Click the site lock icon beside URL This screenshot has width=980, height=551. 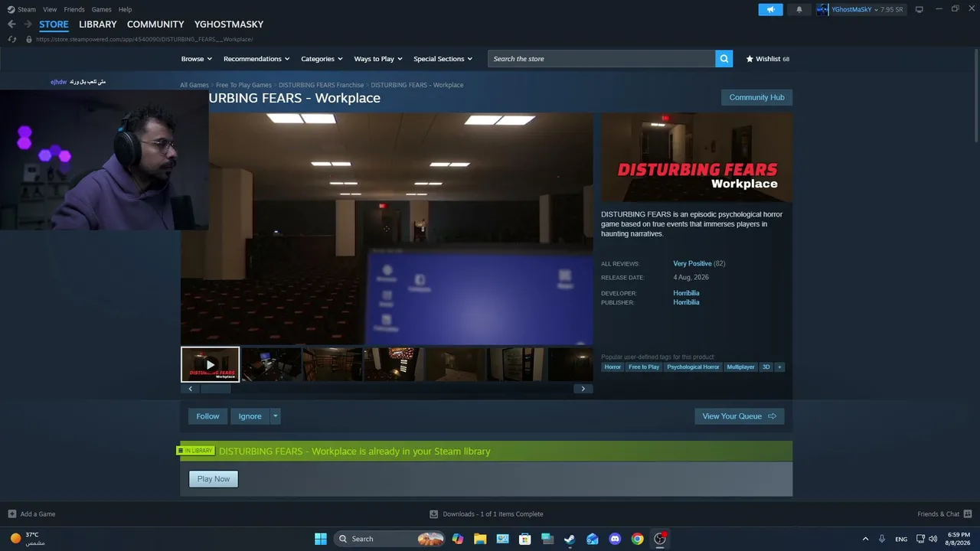(x=29, y=39)
